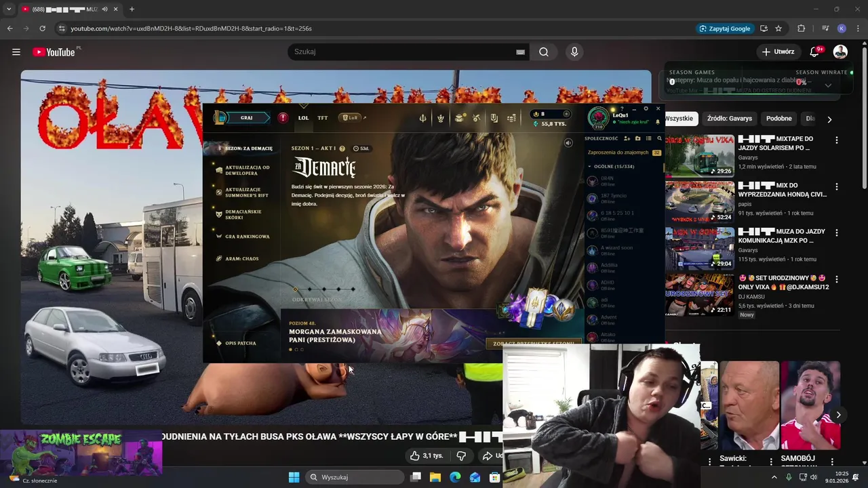This screenshot has width=868, height=488.
Task: Like the video with thumbs up
Action: point(427,455)
